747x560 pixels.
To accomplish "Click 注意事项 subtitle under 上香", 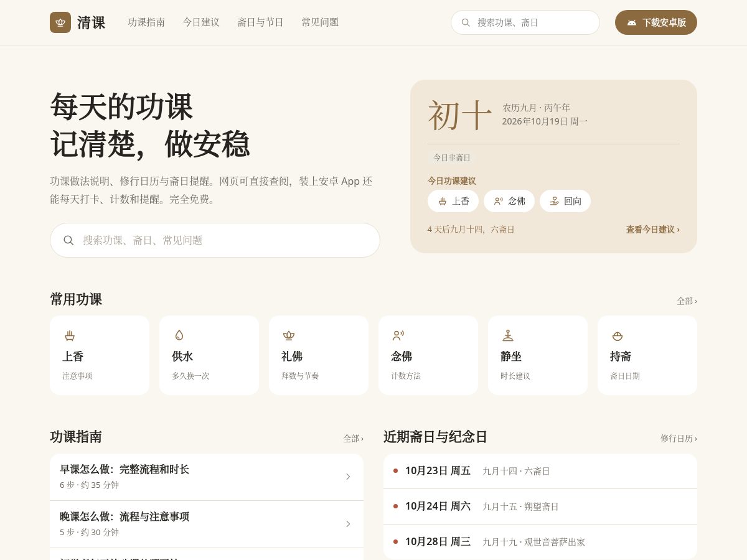I will tap(77, 376).
